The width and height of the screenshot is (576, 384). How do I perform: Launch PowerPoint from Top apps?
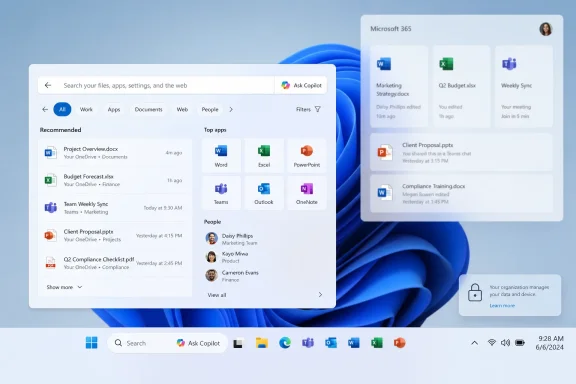[307, 156]
